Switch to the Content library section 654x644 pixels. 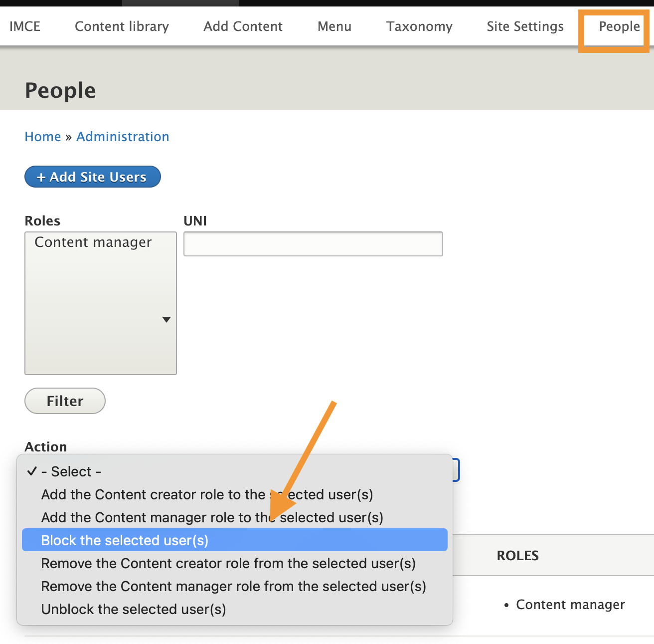122,26
